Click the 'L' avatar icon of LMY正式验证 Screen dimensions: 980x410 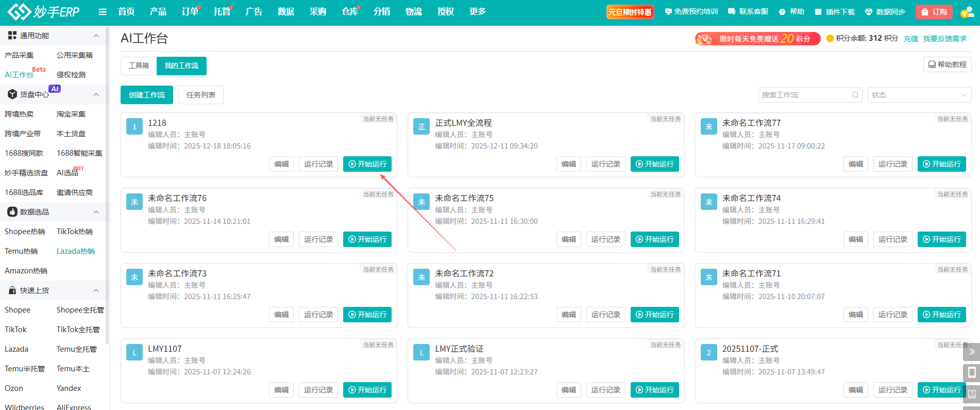(x=421, y=352)
